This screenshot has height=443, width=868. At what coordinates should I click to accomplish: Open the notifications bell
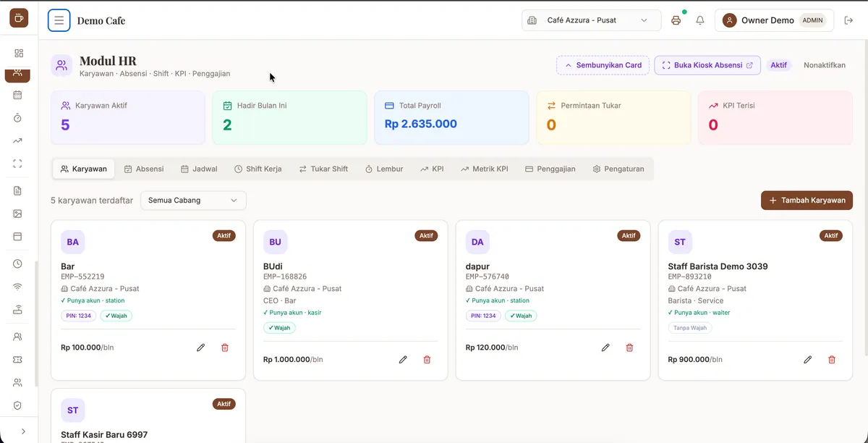point(700,20)
